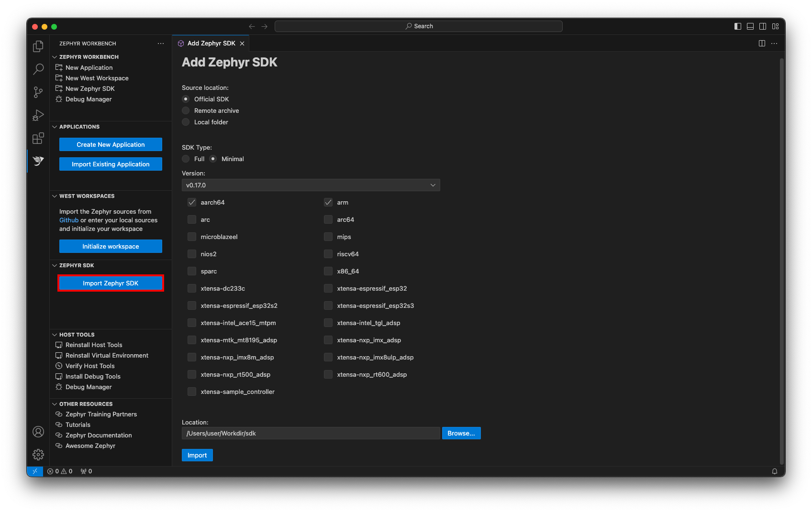
Task: Select the Zephyr Workbench activity bar icon
Action: (38, 161)
